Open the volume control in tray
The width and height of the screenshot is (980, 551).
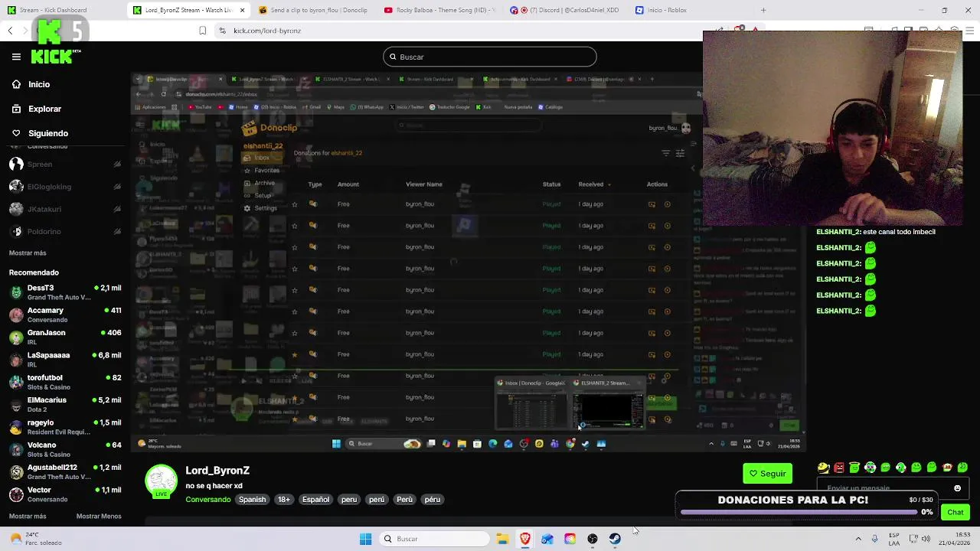926,539
